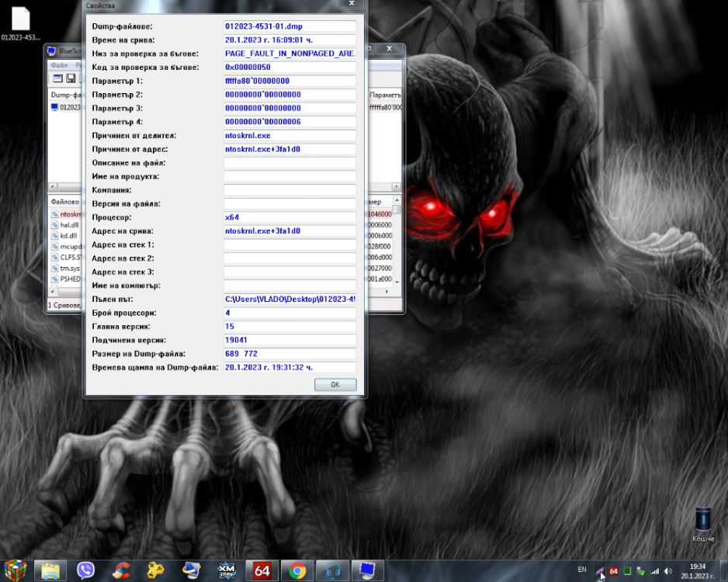This screenshot has width=728, height=582.
Task: Click right arrow of upper pane scrollbar
Action: point(396,186)
